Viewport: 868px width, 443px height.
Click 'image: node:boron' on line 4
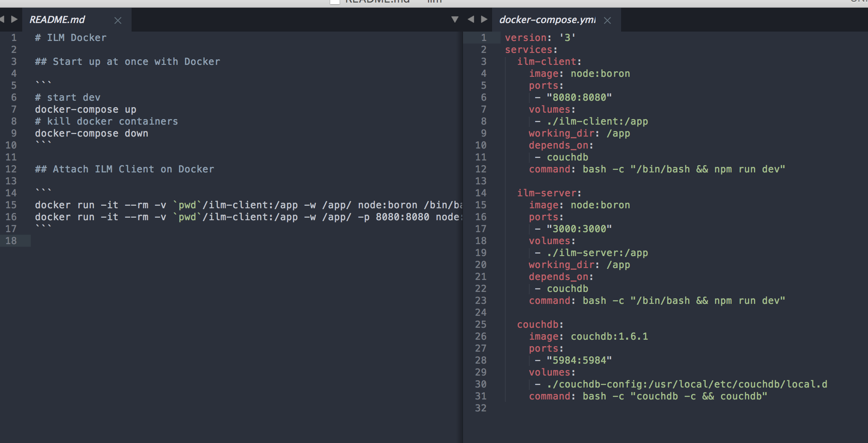(579, 73)
